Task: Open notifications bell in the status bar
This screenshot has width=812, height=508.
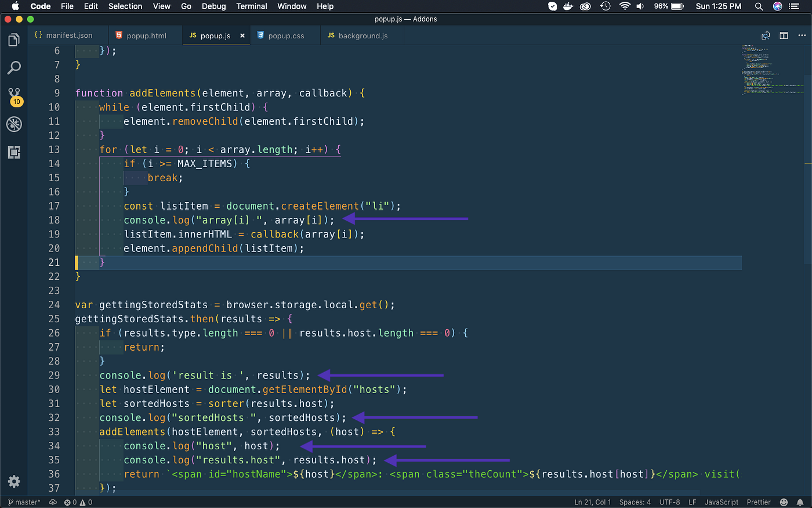Action: (x=800, y=502)
